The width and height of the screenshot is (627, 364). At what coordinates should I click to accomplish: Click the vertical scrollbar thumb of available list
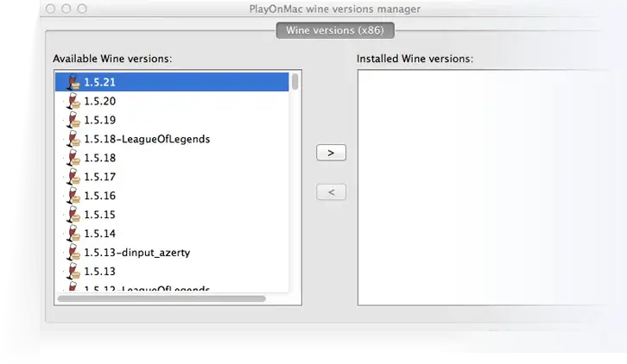coord(295,81)
